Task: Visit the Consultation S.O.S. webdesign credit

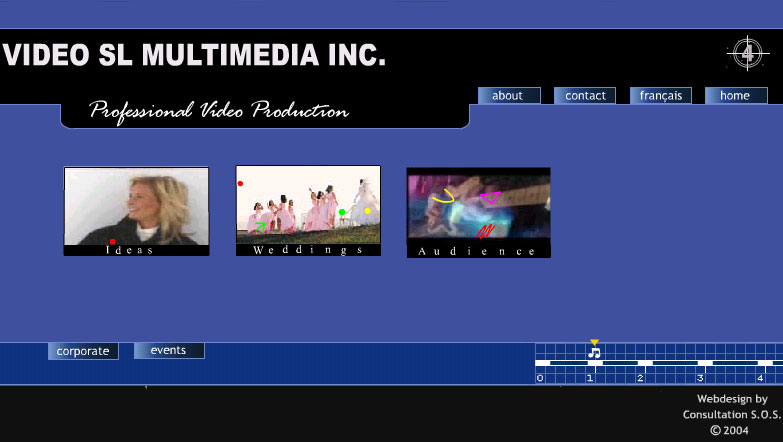Action: [x=732, y=414]
